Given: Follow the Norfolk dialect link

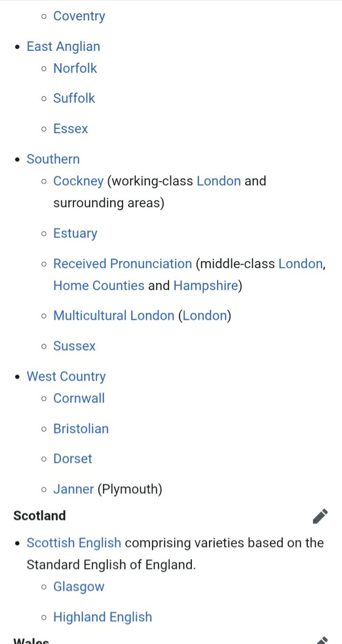Looking at the screenshot, I should click(75, 68).
